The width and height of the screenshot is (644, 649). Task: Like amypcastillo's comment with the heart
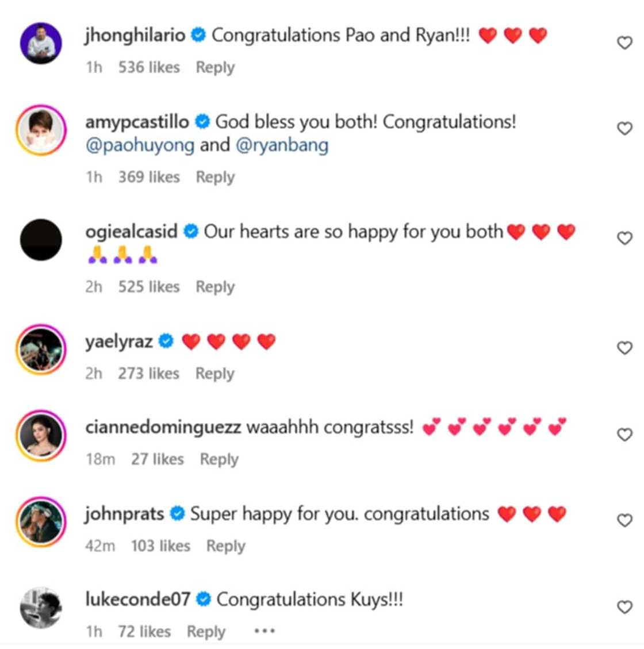(x=624, y=128)
